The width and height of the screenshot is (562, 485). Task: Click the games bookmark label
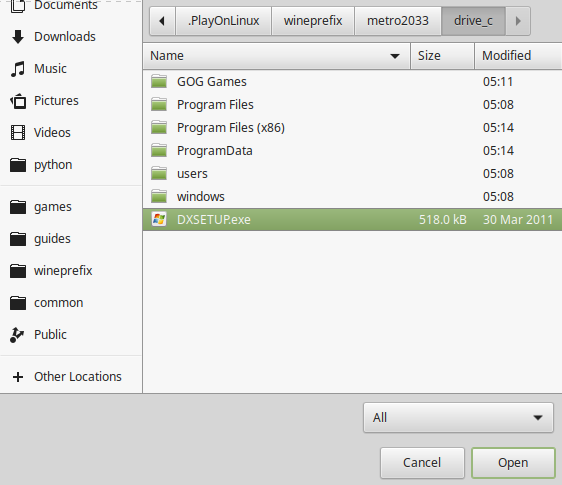53,207
